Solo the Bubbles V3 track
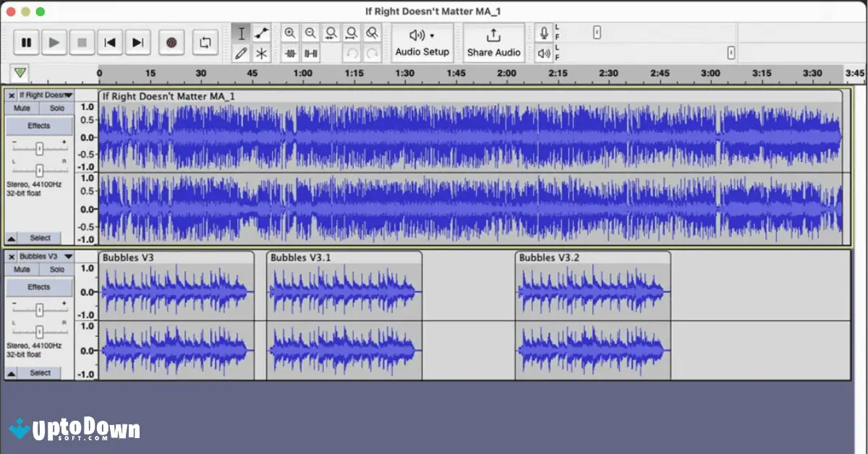This screenshot has height=454, width=868. 56,269
